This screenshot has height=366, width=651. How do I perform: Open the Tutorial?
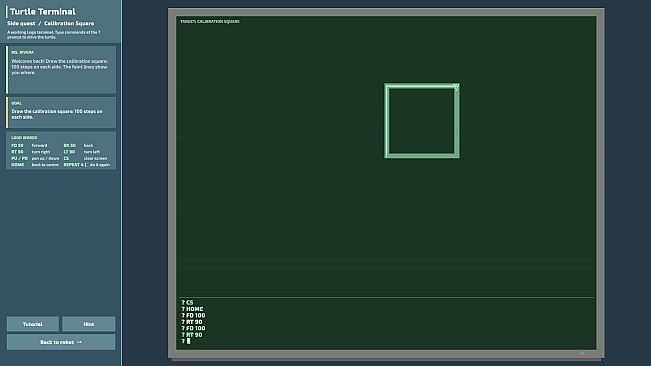click(33, 324)
